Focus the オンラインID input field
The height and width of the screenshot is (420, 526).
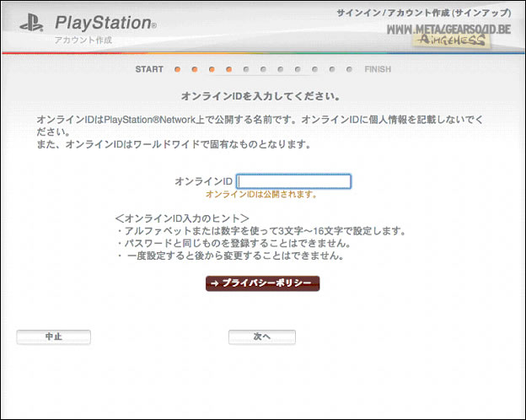(293, 181)
